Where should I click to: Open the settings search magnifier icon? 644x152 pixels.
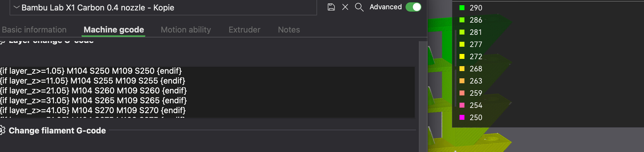click(359, 7)
